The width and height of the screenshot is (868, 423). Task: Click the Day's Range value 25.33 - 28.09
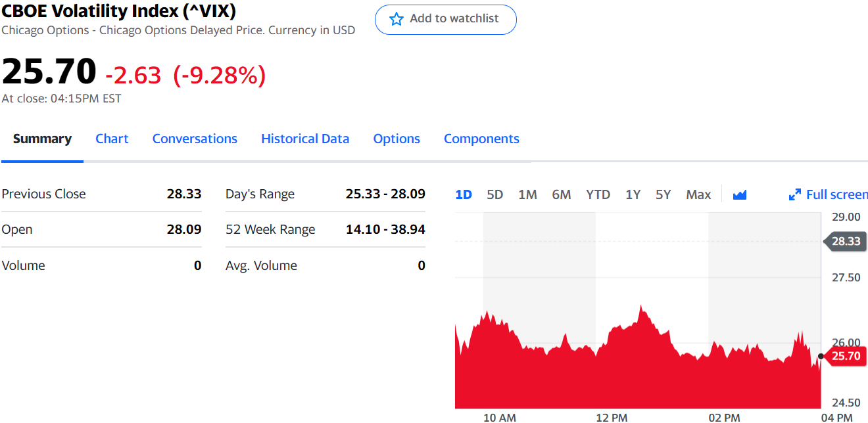(x=385, y=194)
